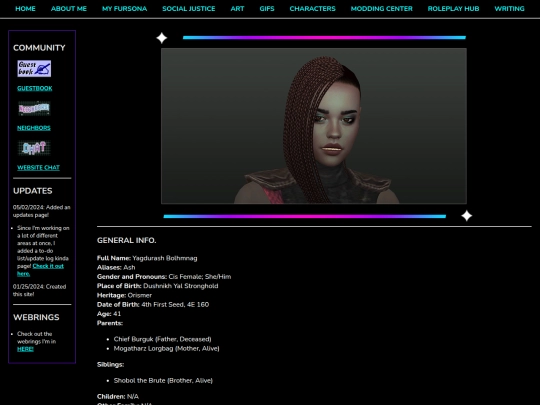Viewport: 540px width, 405px height.
Task: Open the webrings HERE! link
Action: 25,349
